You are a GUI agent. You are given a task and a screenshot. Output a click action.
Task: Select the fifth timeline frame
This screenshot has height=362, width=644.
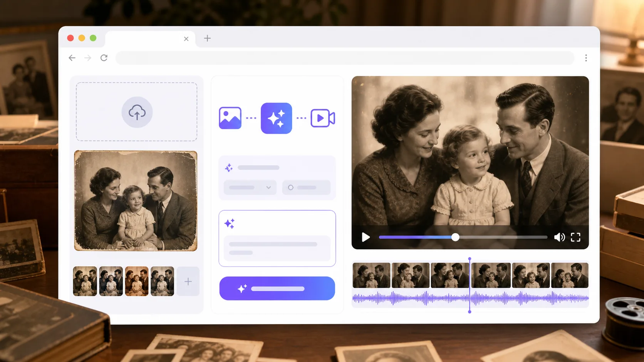(x=531, y=275)
